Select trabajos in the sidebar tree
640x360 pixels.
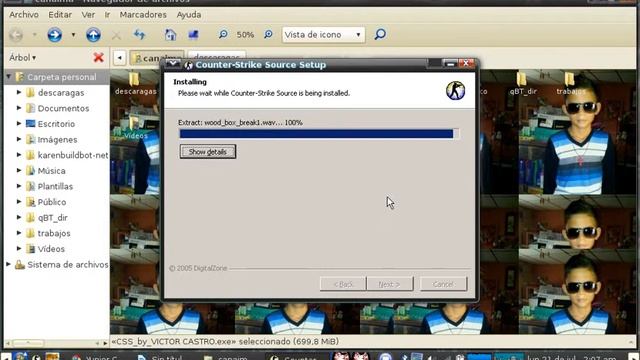click(54, 233)
